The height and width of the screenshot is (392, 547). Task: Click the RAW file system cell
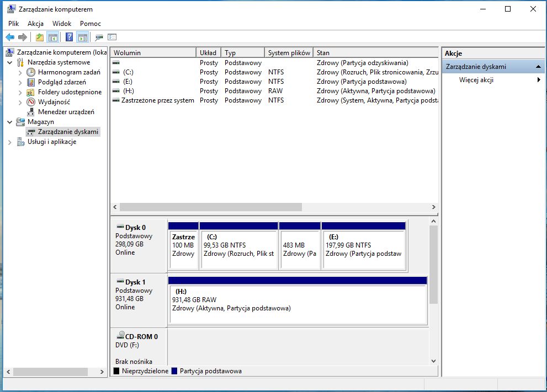275,91
